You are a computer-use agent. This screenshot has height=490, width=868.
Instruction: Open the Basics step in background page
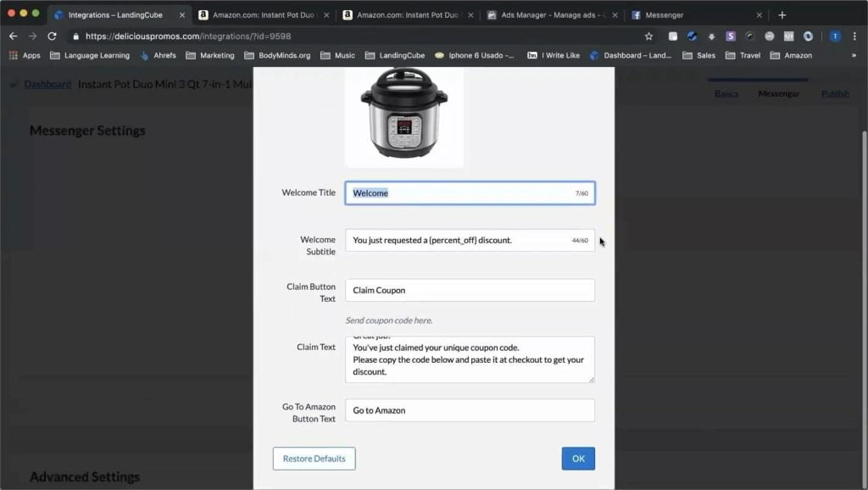coord(726,93)
